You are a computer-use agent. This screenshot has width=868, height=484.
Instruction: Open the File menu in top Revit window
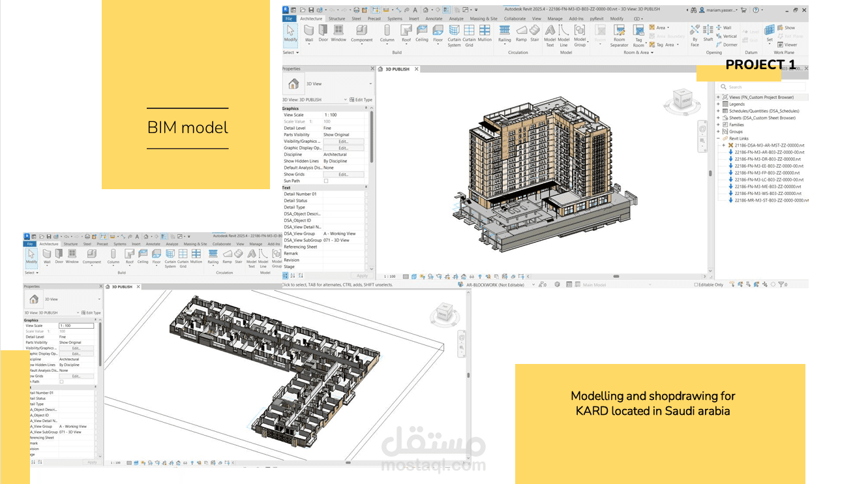(x=290, y=18)
